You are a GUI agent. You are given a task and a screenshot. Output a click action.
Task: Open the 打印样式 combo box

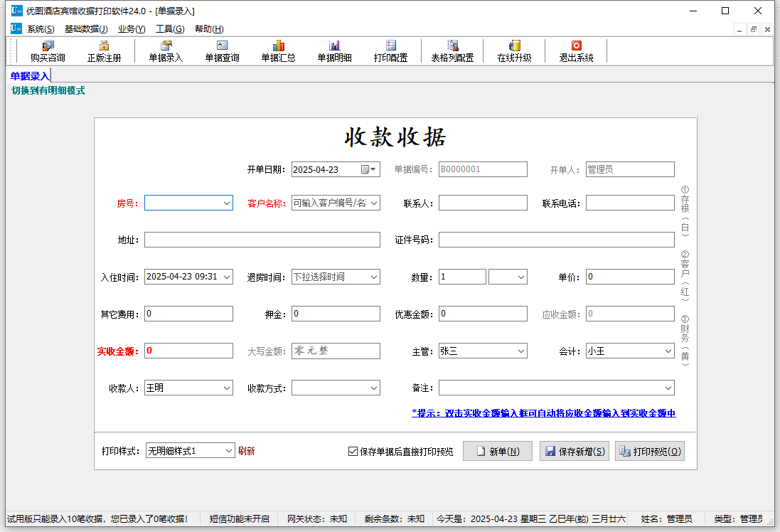[x=190, y=451]
